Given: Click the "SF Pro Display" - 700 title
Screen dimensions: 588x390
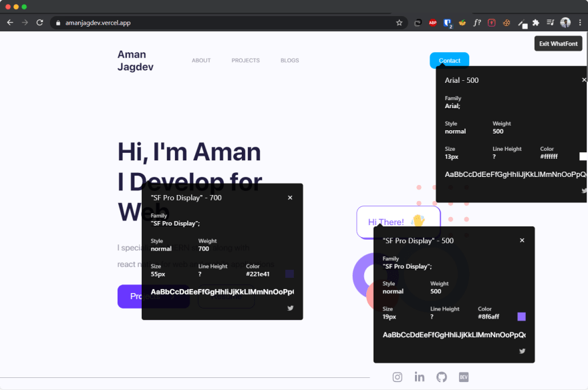Looking at the screenshot, I should pos(186,198).
